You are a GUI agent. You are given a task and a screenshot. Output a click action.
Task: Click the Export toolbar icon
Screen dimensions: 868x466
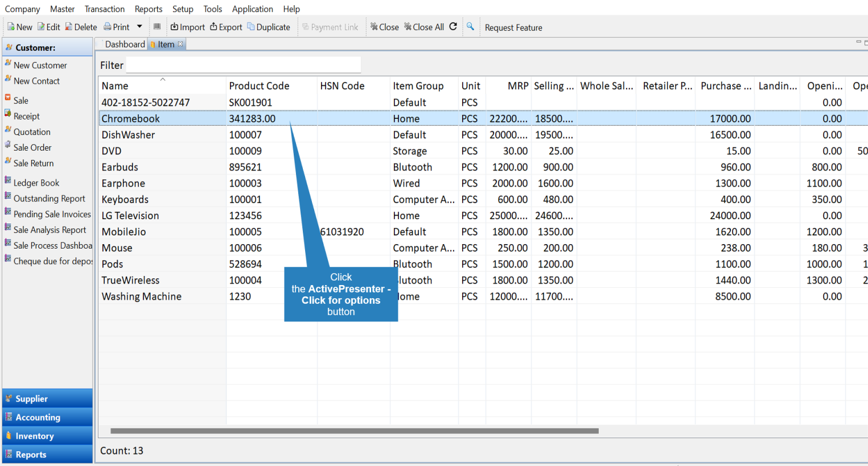[226, 27]
